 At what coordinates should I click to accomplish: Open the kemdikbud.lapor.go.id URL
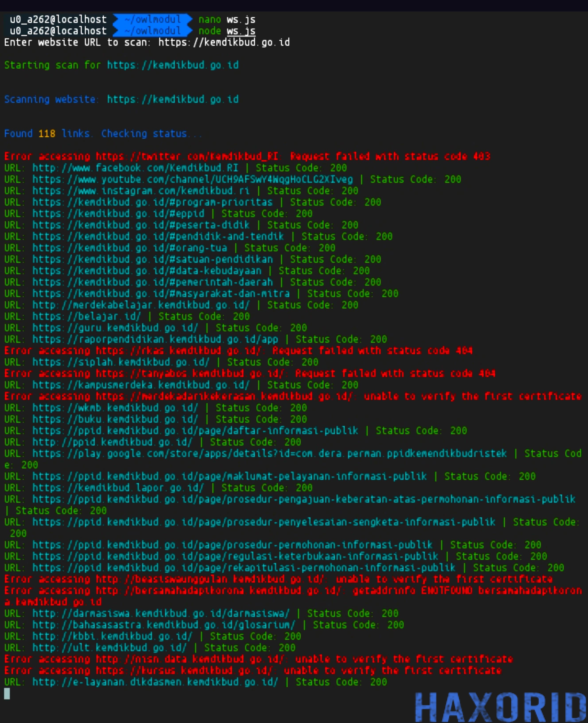pyautogui.click(x=118, y=488)
